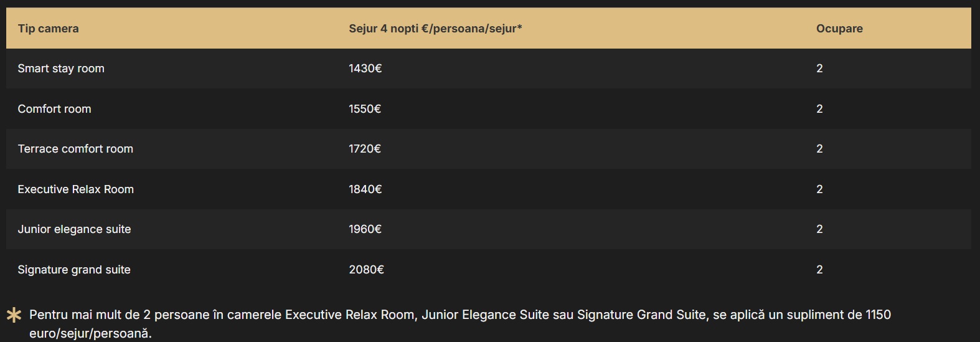Screen dimensions: 980x342
Task: Select the 1840€ price value
Action: click(365, 189)
